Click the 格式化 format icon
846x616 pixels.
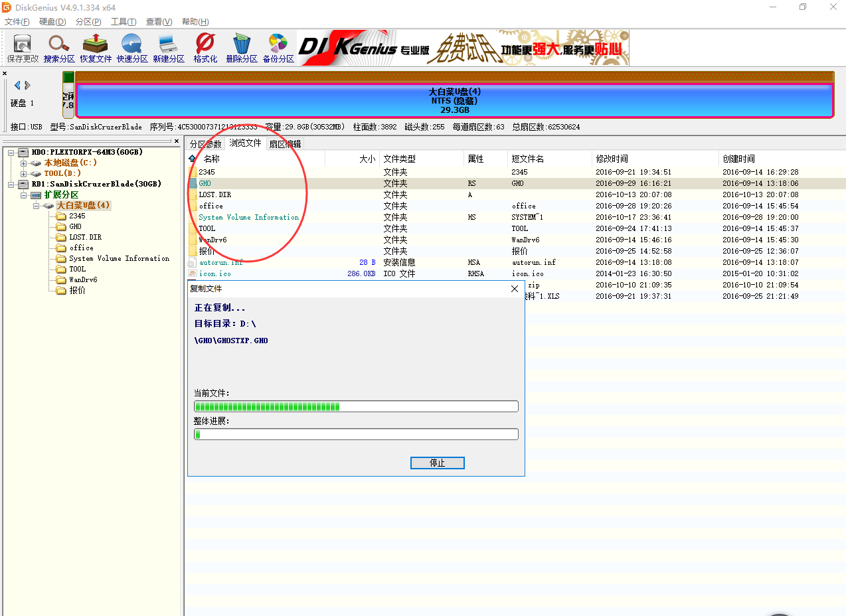pos(205,48)
